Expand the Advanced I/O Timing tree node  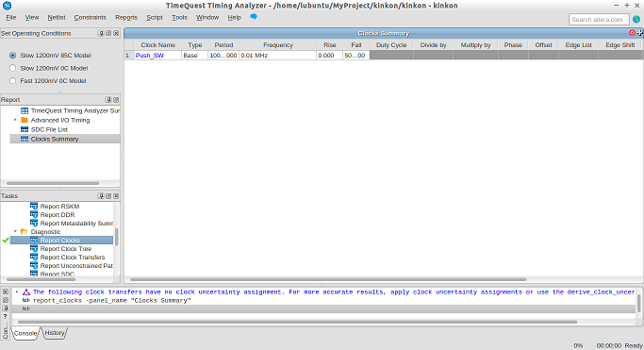click(15, 120)
